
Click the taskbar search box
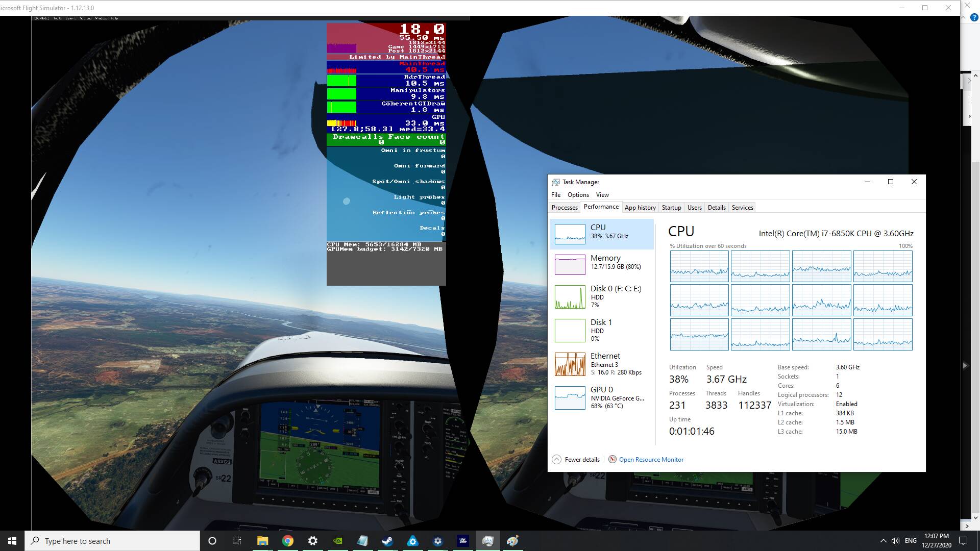pos(112,541)
